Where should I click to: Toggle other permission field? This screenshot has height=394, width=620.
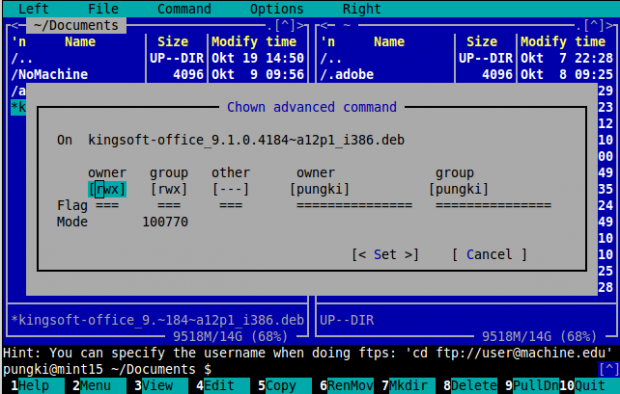click(230, 189)
